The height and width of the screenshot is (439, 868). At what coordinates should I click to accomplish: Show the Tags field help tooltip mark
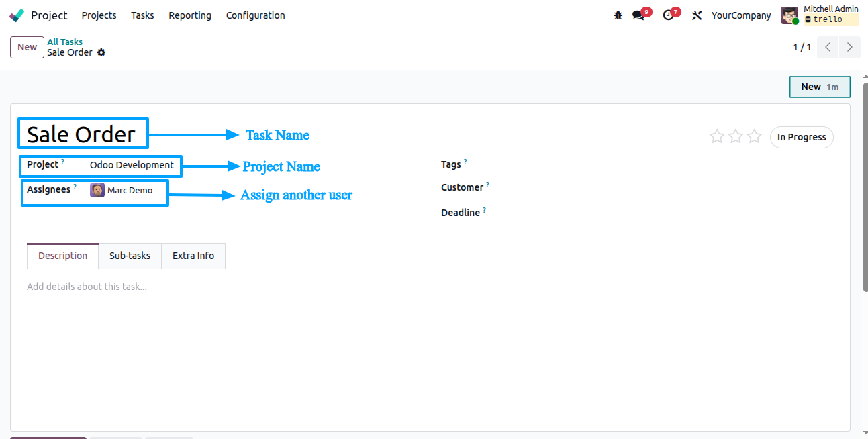pyautogui.click(x=465, y=162)
